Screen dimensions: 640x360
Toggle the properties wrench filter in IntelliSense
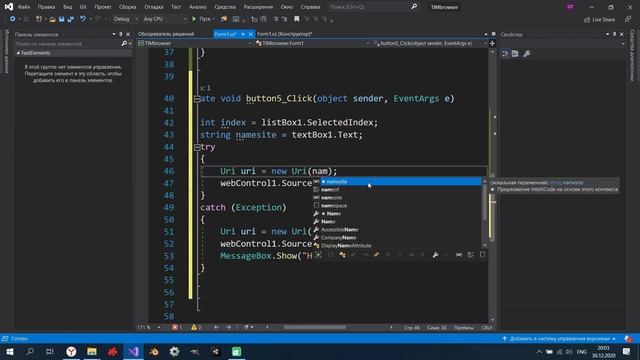(435, 255)
